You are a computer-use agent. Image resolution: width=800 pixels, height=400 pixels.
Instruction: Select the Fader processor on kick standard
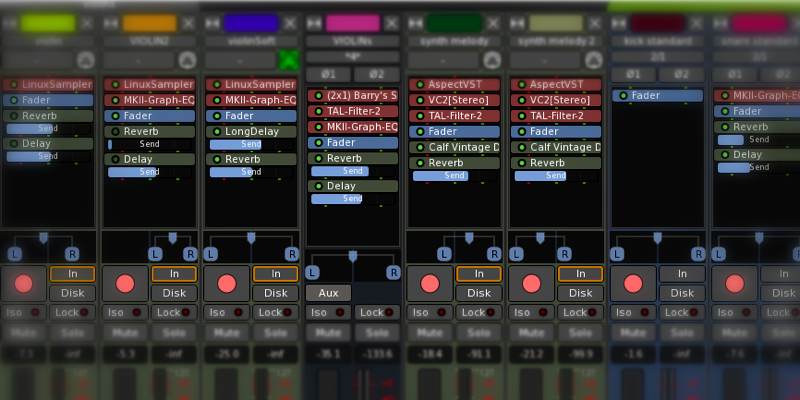point(657,95)
